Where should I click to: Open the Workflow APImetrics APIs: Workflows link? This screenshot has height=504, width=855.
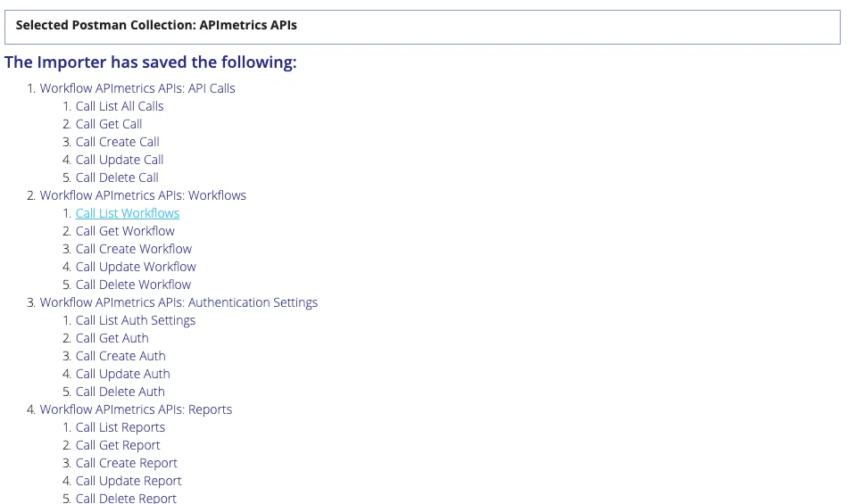click(143, 195)
